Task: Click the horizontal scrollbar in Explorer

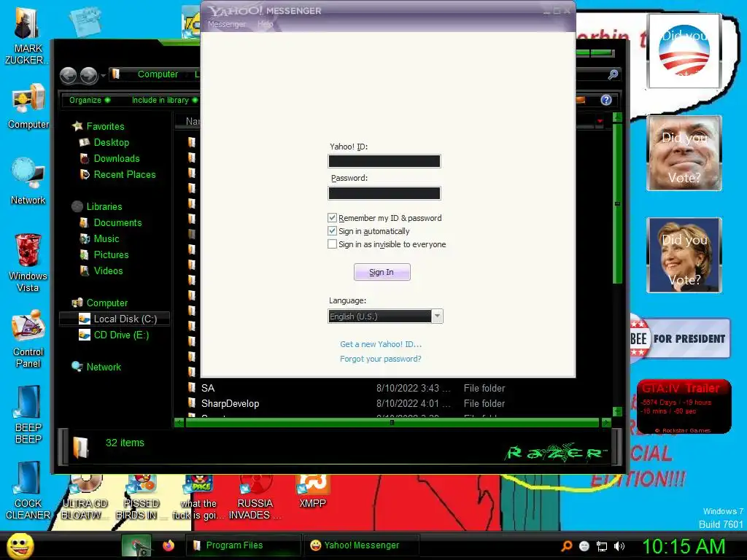Action: point(392,422)
